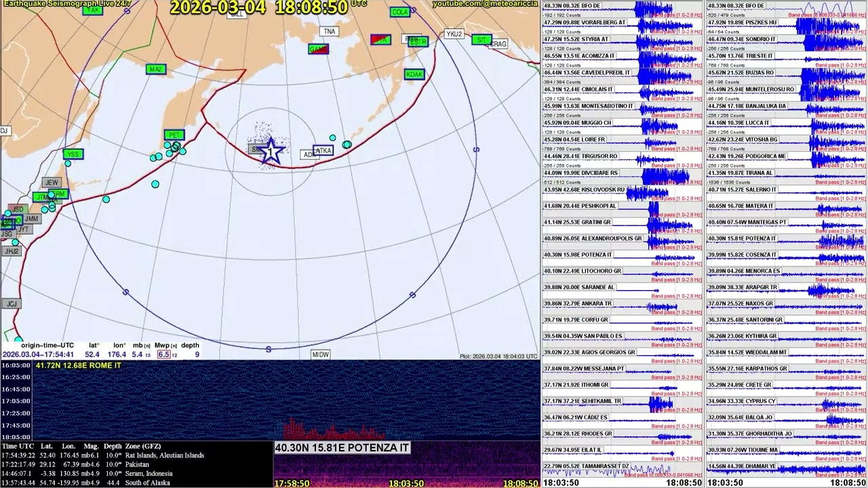Image resolution: width=868 pixels, height=488 pixels.
Task: Select the CYPRUS CY seismogram trace
Action: coord(787,405)
